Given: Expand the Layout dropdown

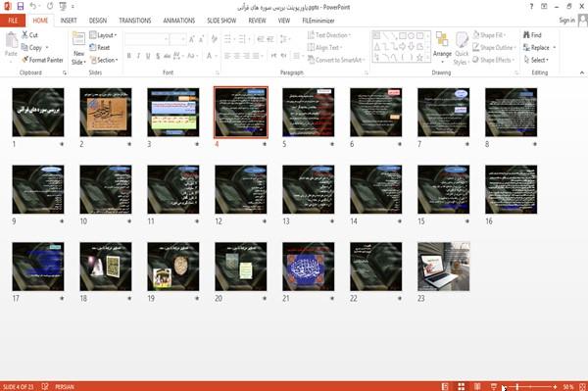Looking at the screenshot, I should (103, 35).
